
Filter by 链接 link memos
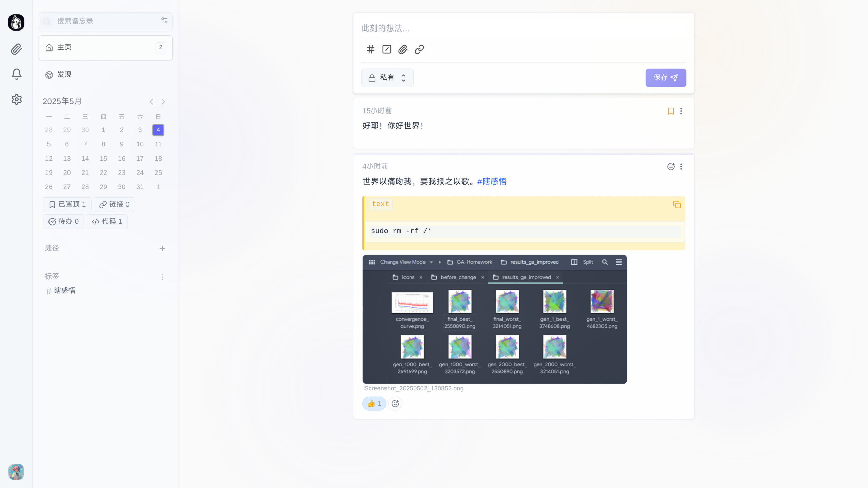(x=114, y=204)
